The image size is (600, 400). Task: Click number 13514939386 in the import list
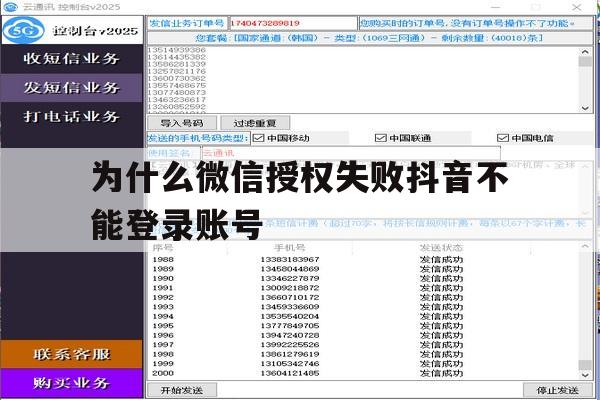tap(176, 50)
